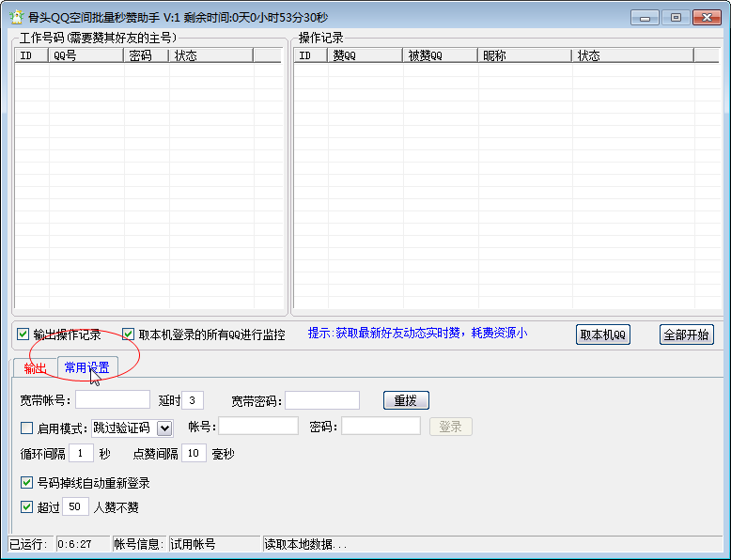Close the 骨头QQ空间批量秒赞助手 window
The image size is (731, 560).
coord(707,18)
